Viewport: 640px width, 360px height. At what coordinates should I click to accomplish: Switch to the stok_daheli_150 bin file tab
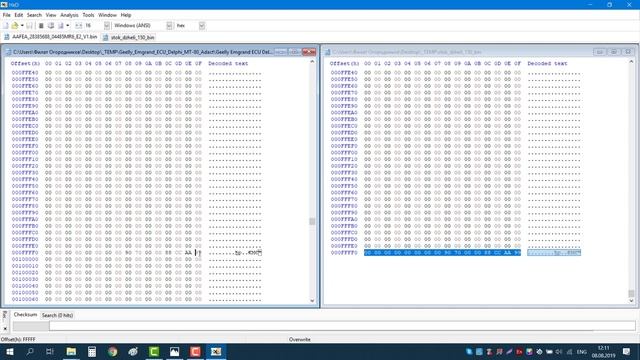point(129,37)
